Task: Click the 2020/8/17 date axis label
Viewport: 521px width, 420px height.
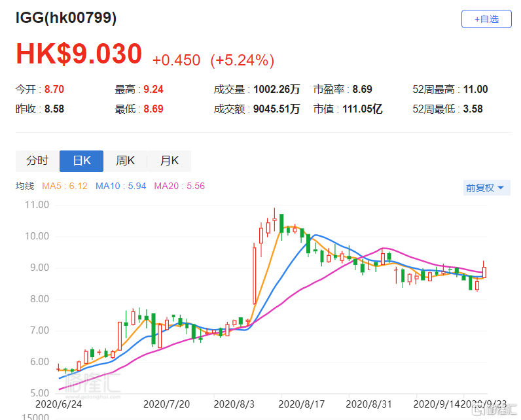Action: 301,404
